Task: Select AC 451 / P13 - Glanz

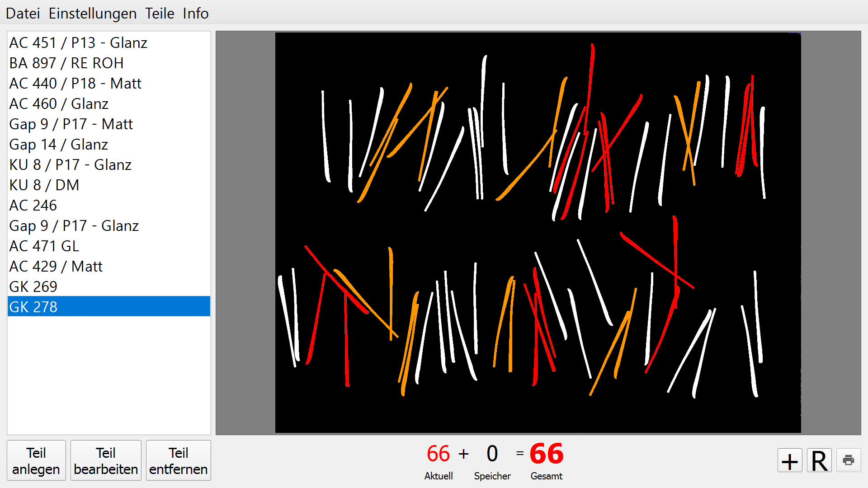Action: 109,42
